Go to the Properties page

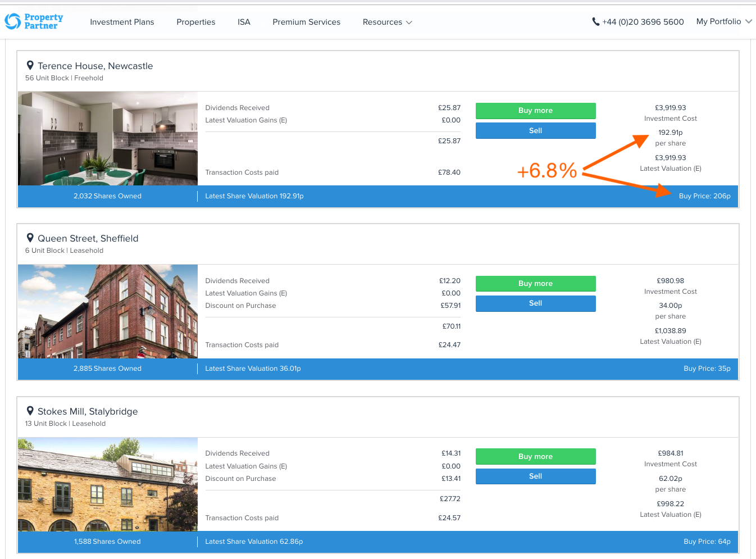(x=195, y=22)
